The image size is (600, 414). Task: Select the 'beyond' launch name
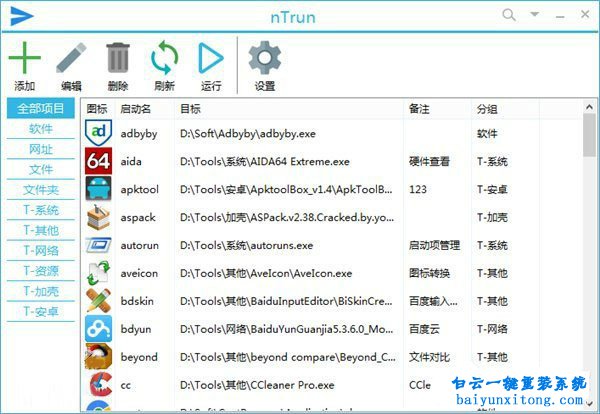[139, 357]
